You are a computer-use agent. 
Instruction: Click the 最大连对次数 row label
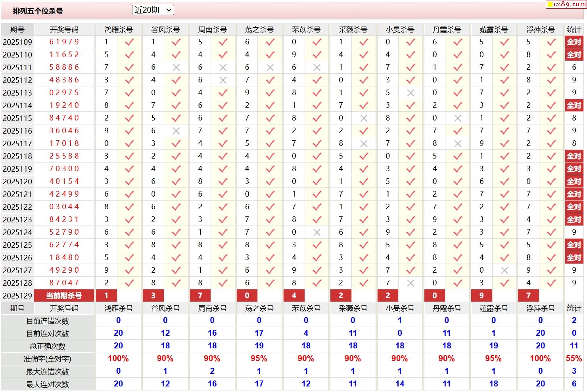pyautogui.click(x=48, y=384)
